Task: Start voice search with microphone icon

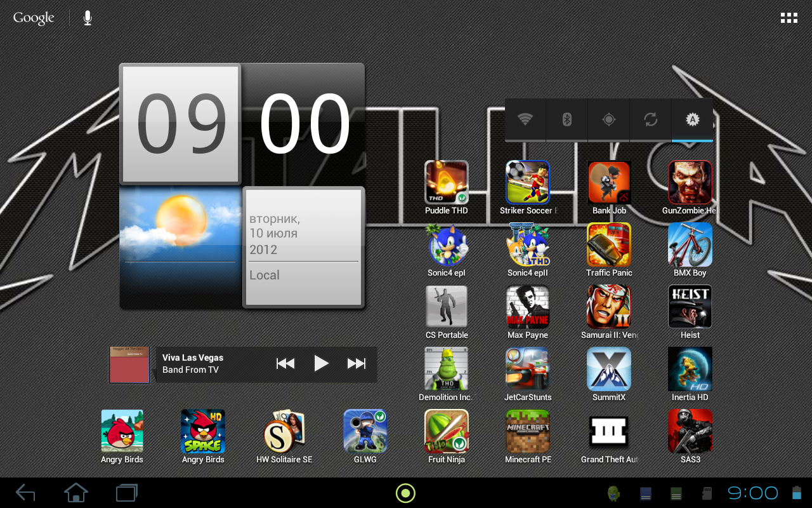Action: click(88, 18)
